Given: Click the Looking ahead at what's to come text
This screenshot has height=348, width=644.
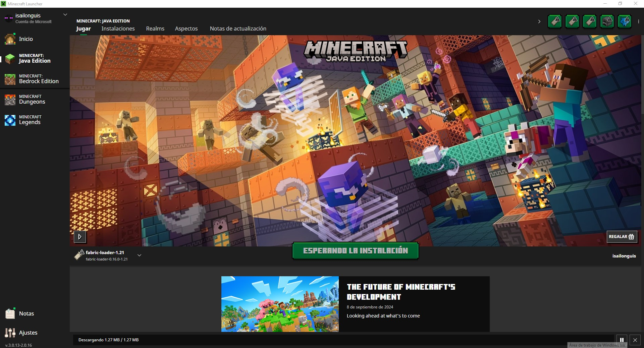Looking at the screenshot, I should click(383, 316).
